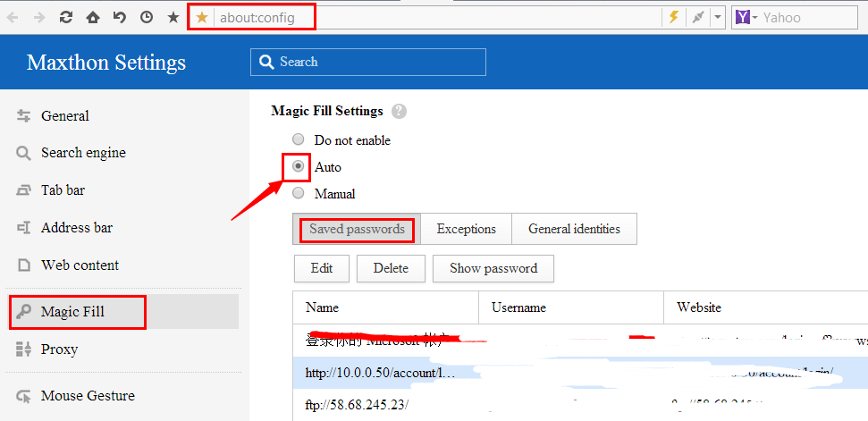Select the Microsoft account password row
This screenshot has width=868, height=421.
pos(581,341)
